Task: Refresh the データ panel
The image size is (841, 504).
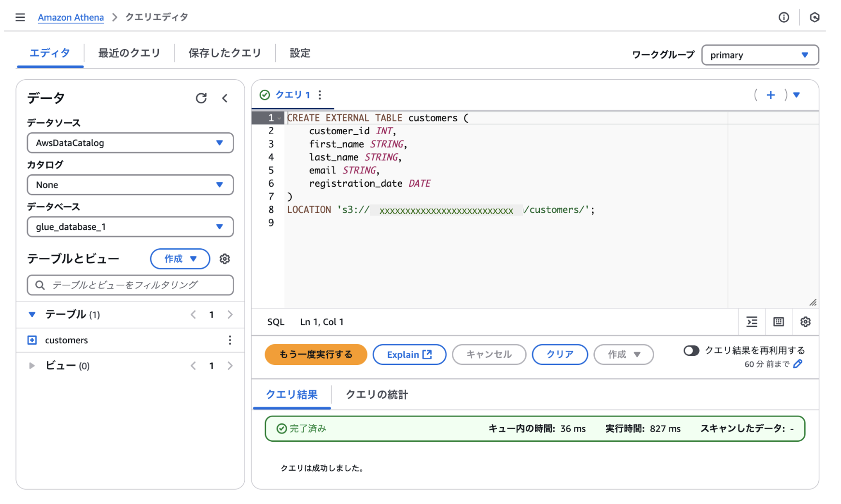Action: point(201,98)
